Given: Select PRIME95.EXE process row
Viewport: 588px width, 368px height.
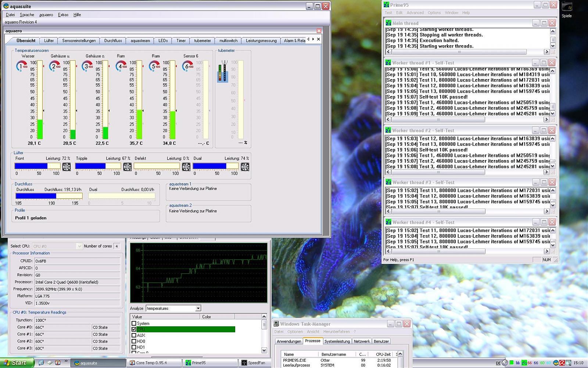Looking at the screenshot, I should coord(338,360).
